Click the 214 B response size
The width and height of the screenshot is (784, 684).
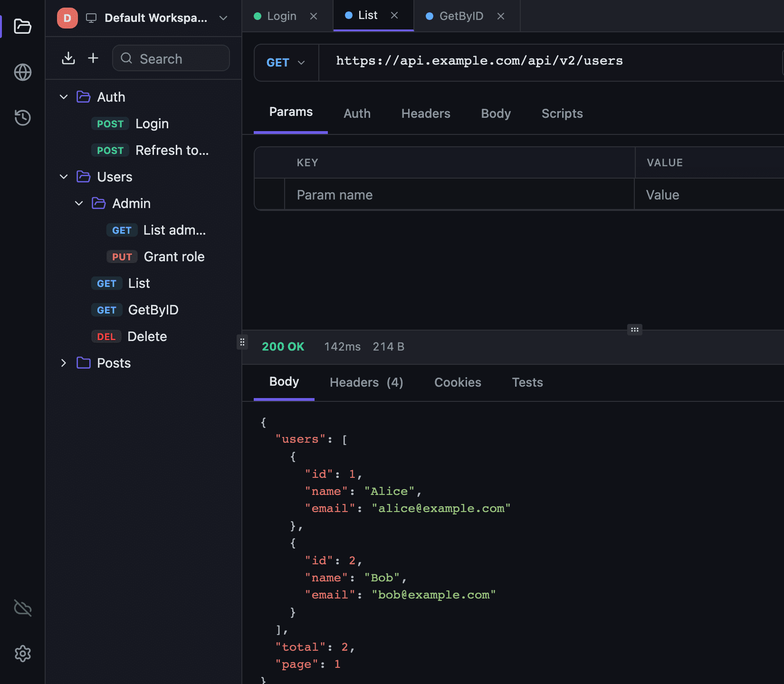pyautogui.click(x=389, y=347)
